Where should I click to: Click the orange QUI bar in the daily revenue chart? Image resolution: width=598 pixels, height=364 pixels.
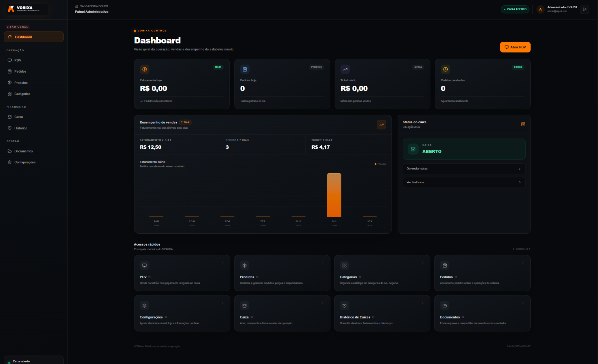(x=334, y=195)
